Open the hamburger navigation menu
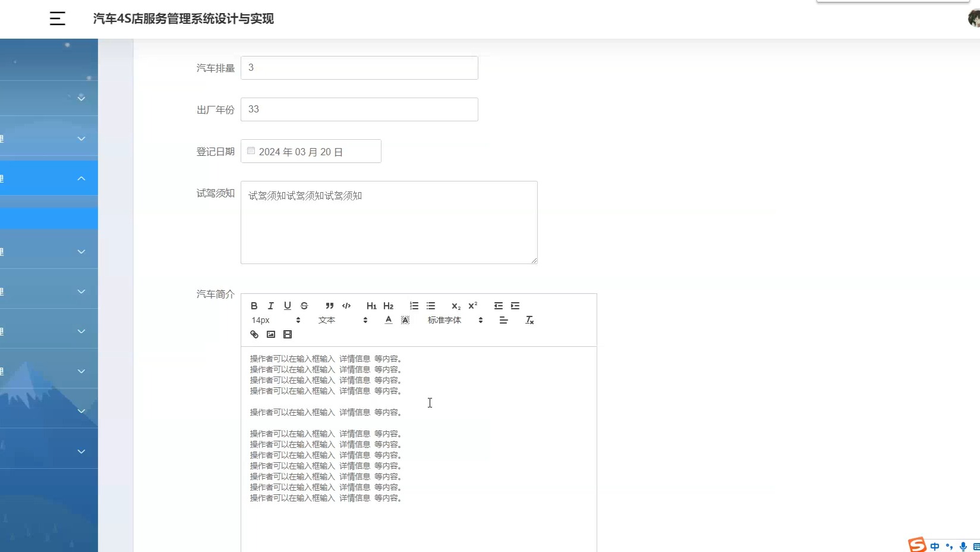Viewport: 980px width, 552px height. pos(57,18)
